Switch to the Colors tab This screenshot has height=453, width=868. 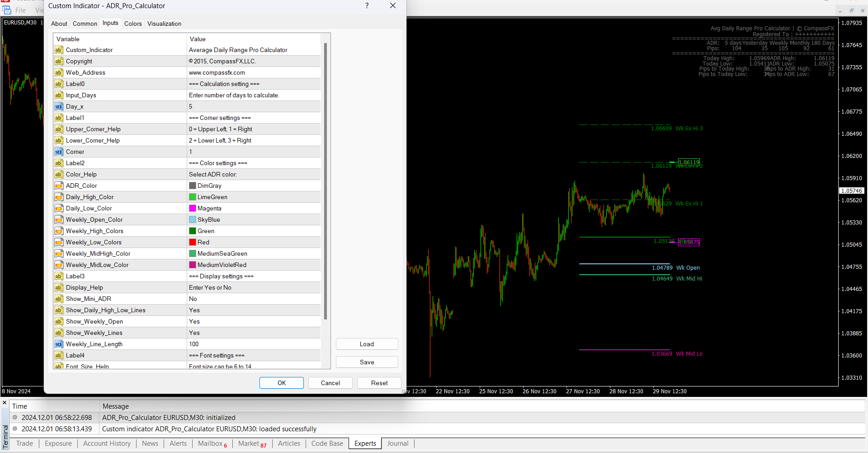(x=133, y=24)
